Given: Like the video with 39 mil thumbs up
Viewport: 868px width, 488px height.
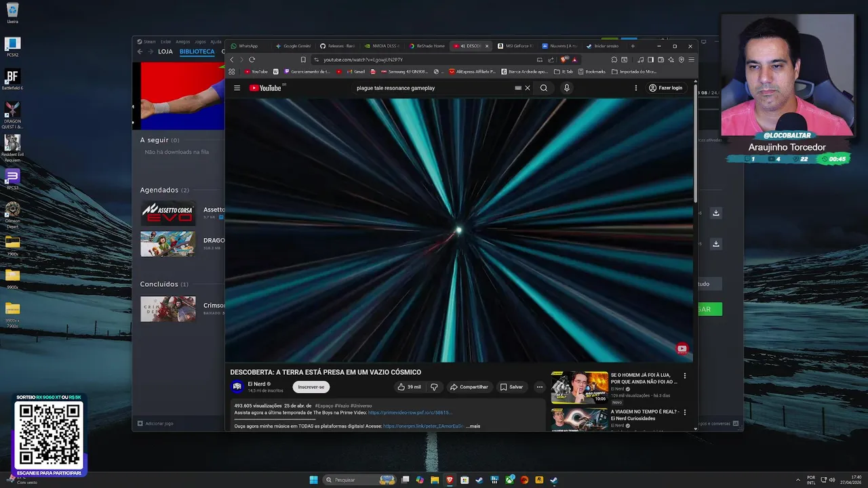Looking at the screenshot, I should point(409,387).
